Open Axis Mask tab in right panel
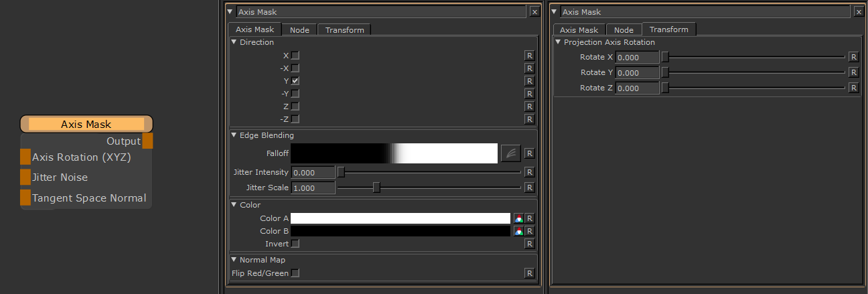 579,30
